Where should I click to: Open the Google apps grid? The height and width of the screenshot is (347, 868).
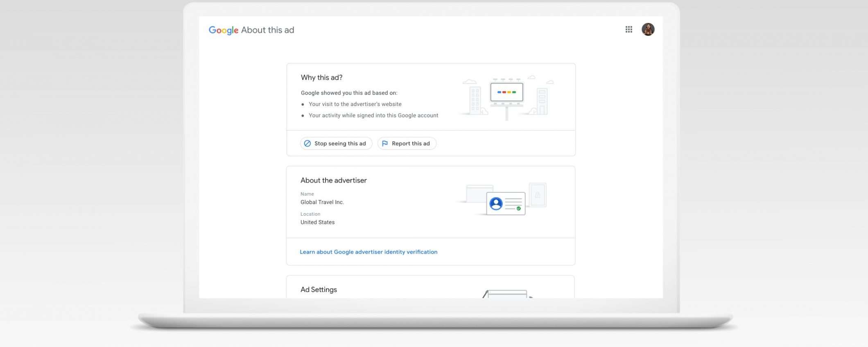pyautogui.click(x=629, y=29)
